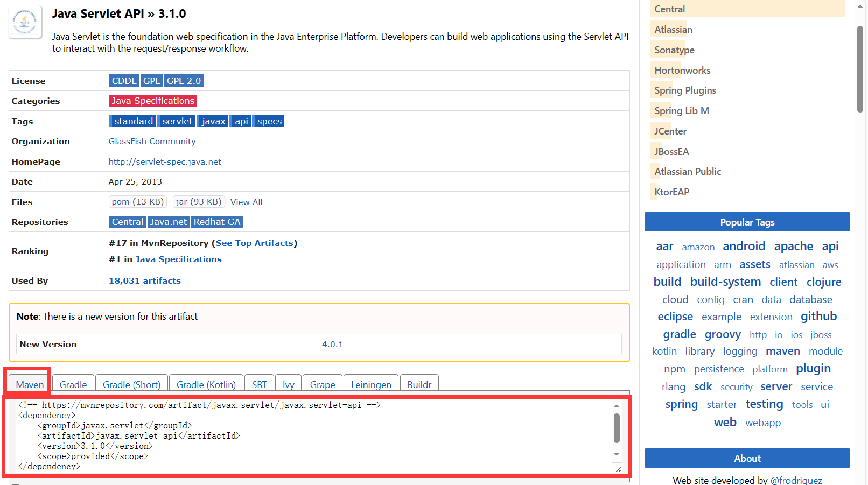
Task: Click the servlet tag
Action: click(177, 121)
